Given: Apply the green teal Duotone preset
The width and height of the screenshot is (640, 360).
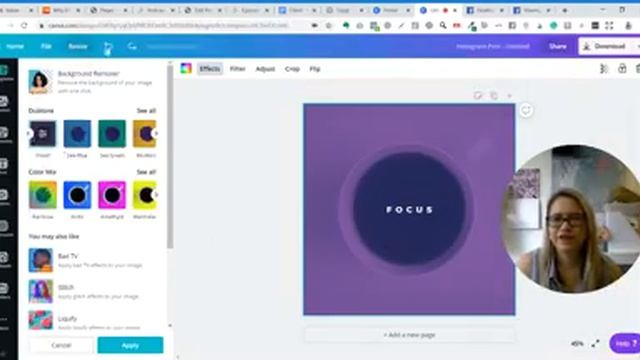Looking at the screenshot, I should point(112,133).
